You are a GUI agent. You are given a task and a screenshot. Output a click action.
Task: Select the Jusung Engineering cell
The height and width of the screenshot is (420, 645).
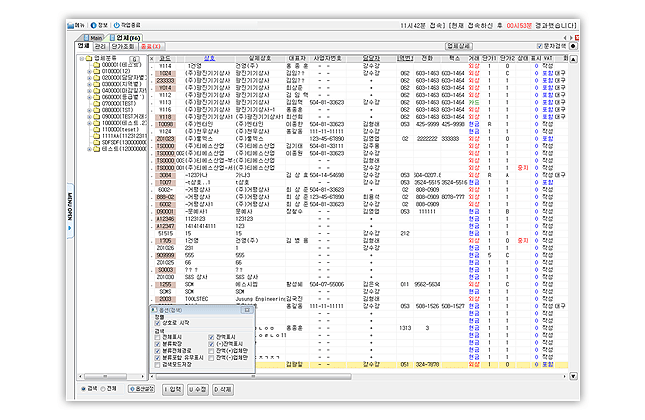click(260, 299)
